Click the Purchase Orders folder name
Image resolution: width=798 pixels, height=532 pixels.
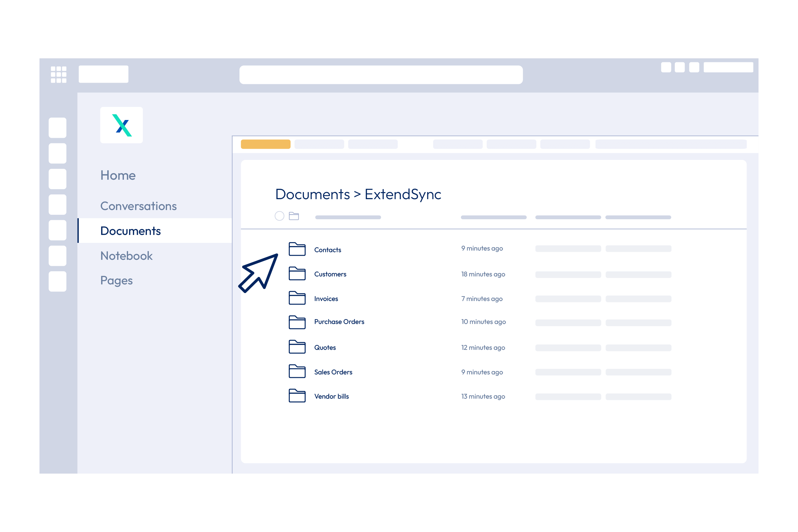339,322
